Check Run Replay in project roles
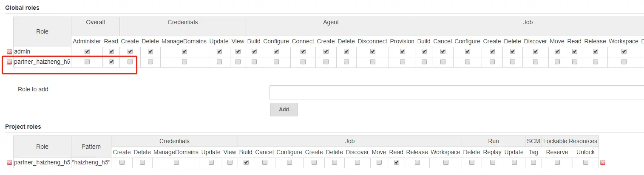The image size is (644, 175). 492,162
